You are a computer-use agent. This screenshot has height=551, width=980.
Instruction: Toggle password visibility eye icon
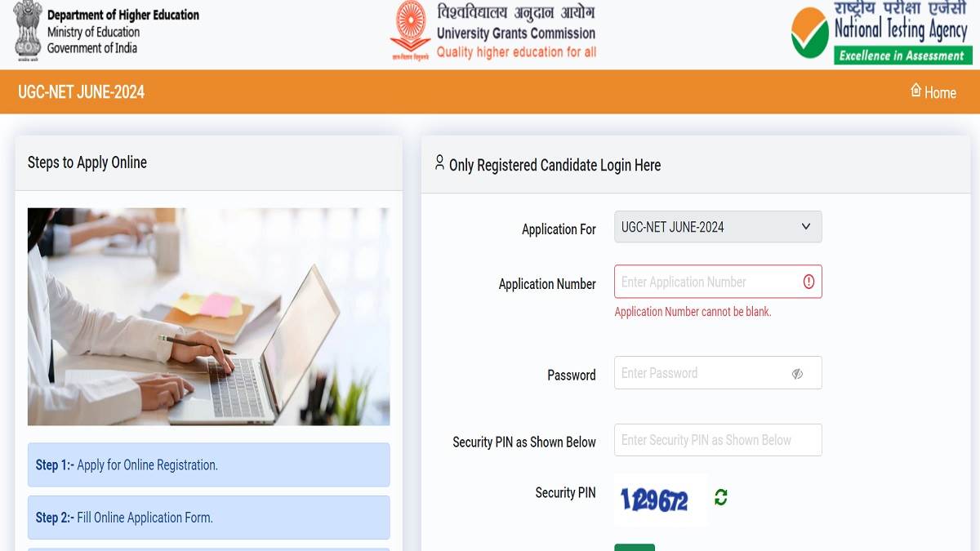point(797,374)
